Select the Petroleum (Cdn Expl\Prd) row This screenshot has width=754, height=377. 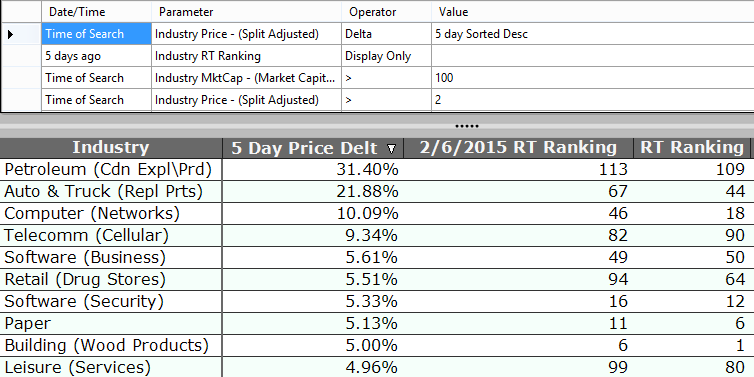375,169
